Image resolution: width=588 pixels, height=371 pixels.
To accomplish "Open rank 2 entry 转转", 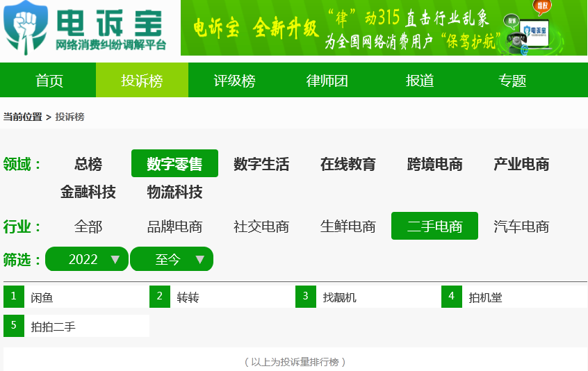I will tap(222, 297).
